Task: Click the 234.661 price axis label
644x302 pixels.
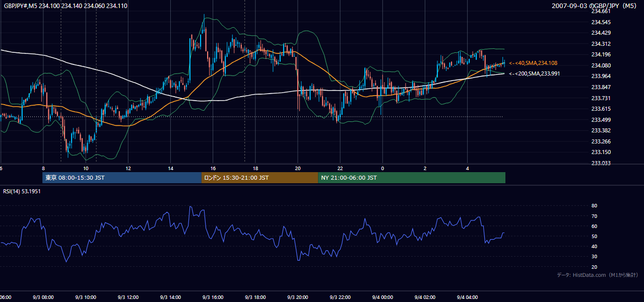Action: pyautogui.click(x=601, y=11)
